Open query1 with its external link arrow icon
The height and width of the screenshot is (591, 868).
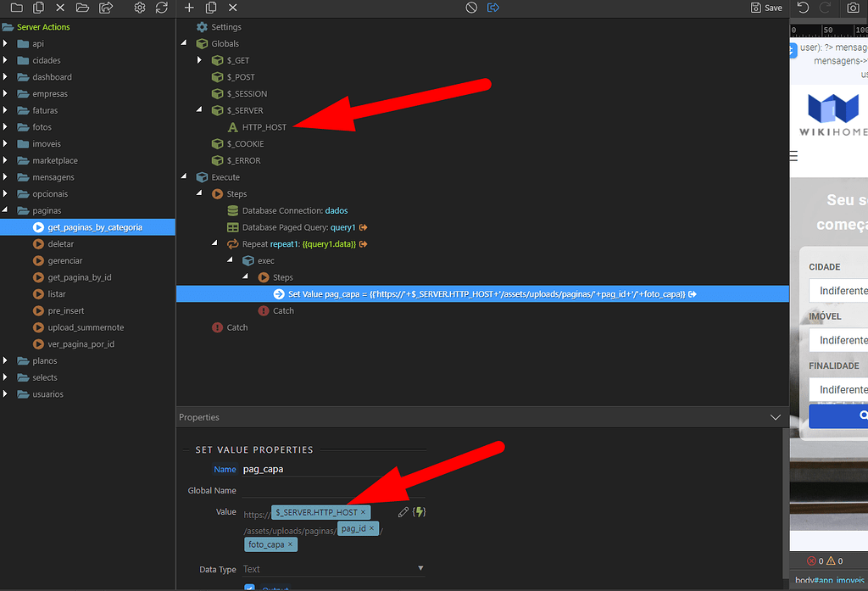(364, 227)
